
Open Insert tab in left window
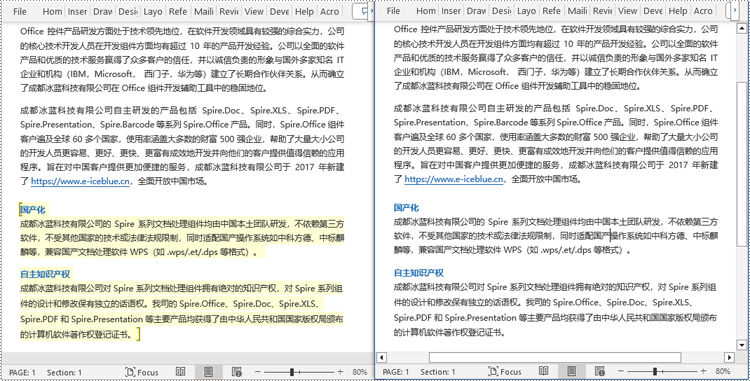point(77,11)
